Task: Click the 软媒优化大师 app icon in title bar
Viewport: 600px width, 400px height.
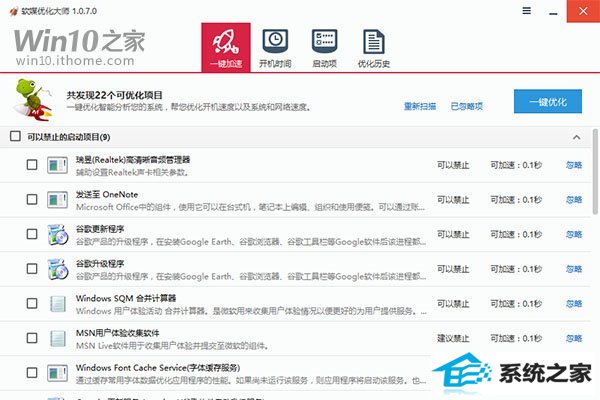Action: coord(14,11)
